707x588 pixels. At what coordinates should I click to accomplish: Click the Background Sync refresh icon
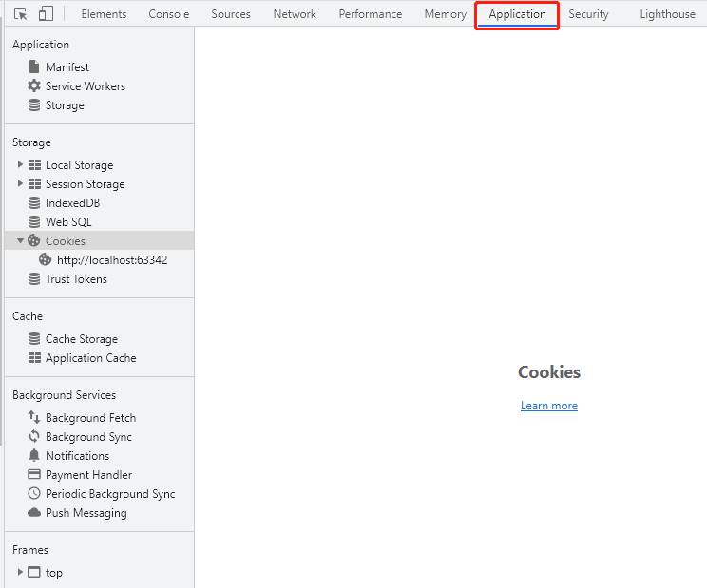(34, 436)
